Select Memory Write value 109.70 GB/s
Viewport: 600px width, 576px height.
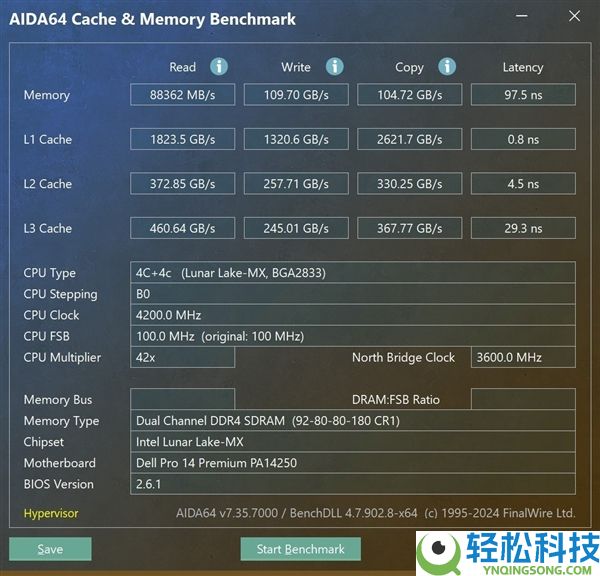tap(296, 95)
